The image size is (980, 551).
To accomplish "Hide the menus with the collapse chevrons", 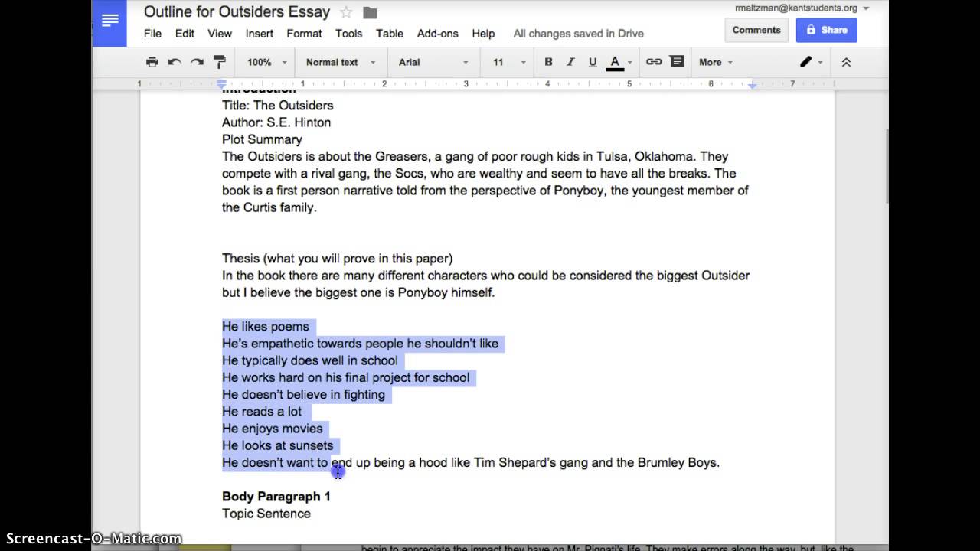I will (x=846, y=62).
